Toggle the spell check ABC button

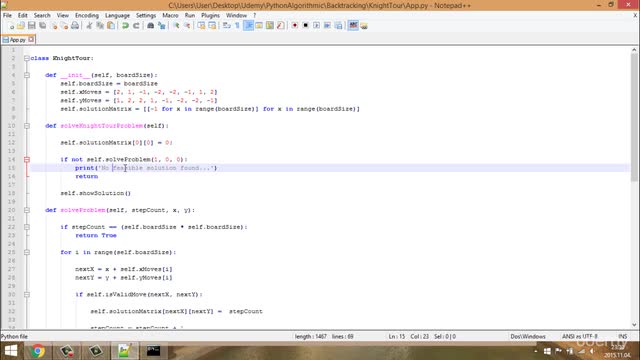(353, 25)
